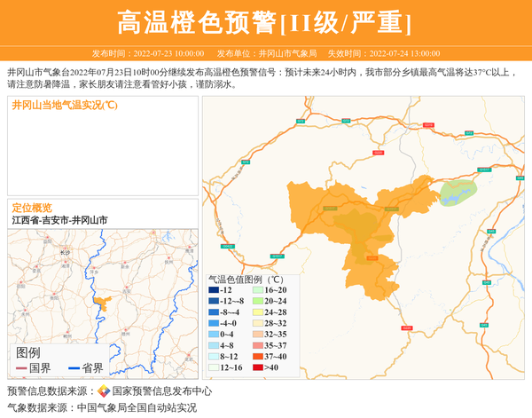Image resolution: width=532 pixels, height=418 pixels.
Task: Select the >40 red color swatch
Action: click(258, 367)
